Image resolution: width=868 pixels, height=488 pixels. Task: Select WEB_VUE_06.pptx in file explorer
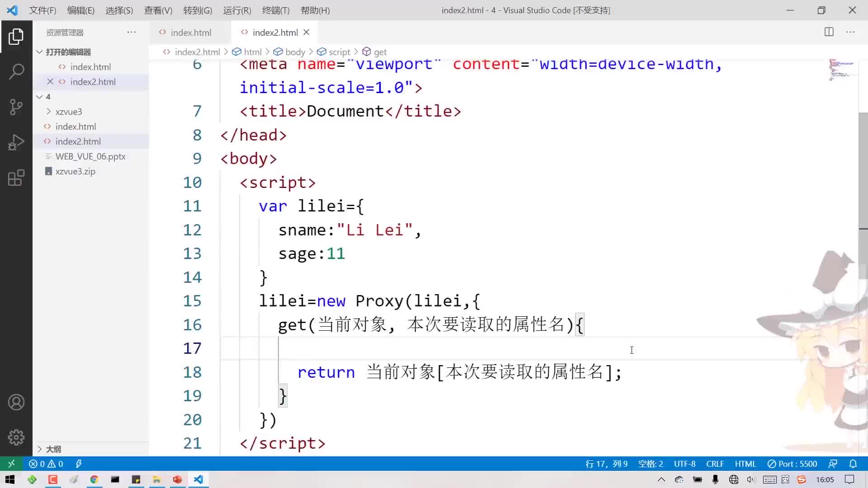click(90, 155)
